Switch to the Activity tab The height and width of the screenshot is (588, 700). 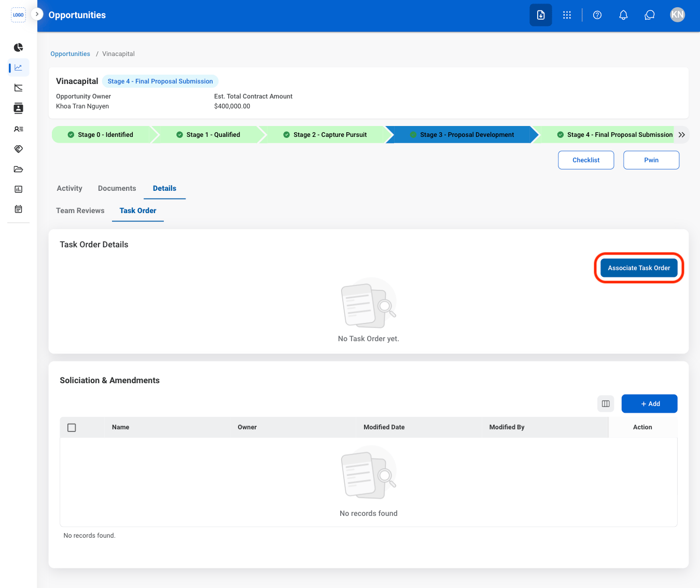tap(69, 188)
